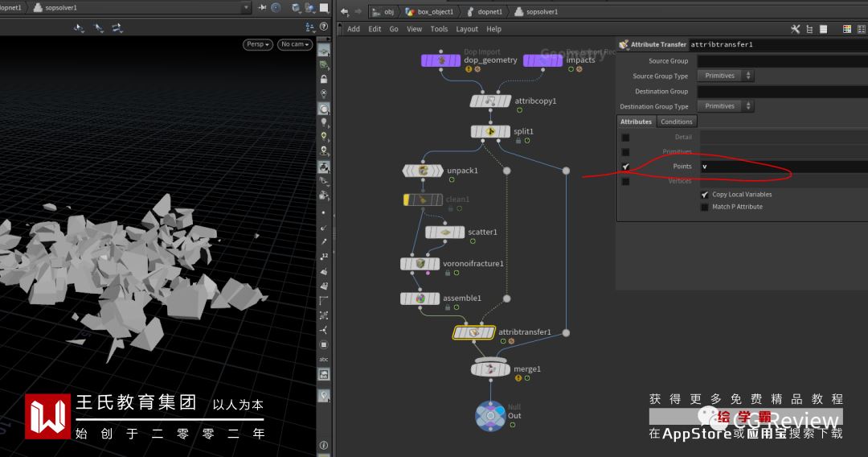
Task: Click the network editor tools wrench icon
Action: pos(795,29)
